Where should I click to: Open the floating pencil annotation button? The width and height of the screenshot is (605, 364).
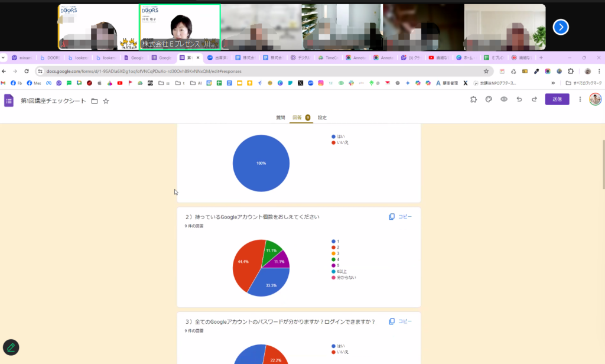[11, 347]
